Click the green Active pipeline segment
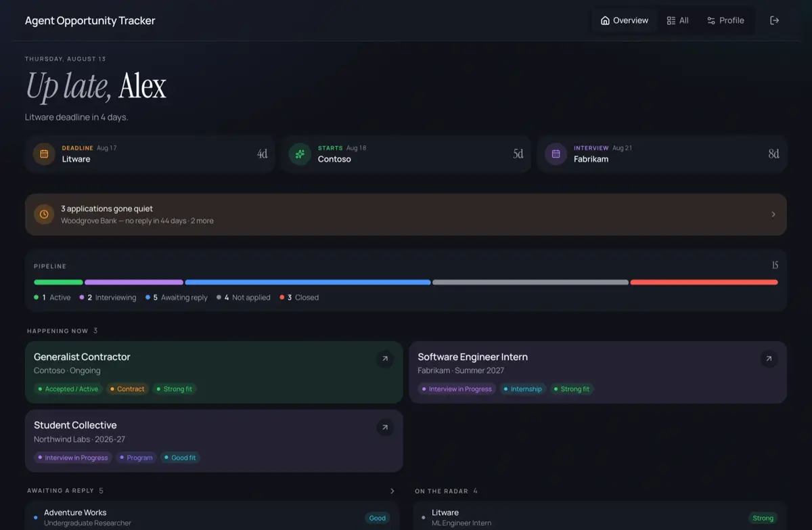This screenshot has height=530, width=812. click(x=58, y=282)
